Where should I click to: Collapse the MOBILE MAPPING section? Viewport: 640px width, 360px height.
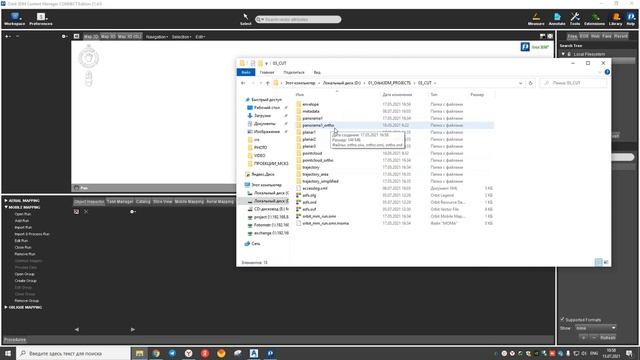(6, 207)
